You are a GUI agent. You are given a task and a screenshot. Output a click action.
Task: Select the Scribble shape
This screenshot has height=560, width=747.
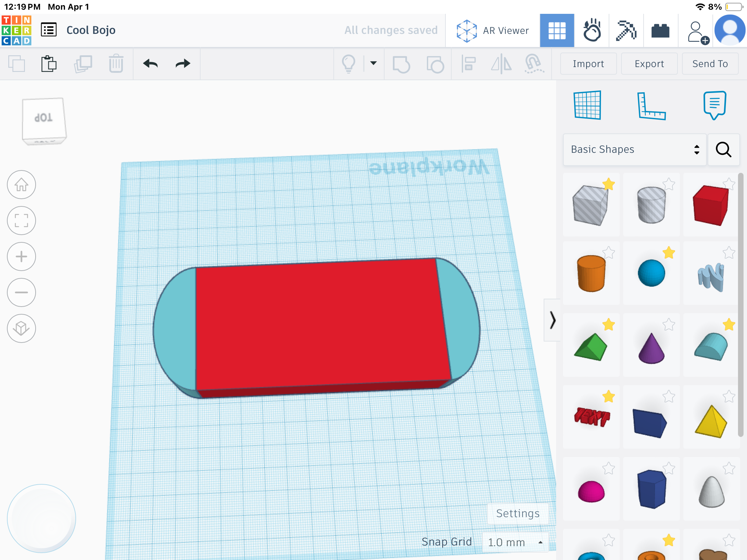pyautogui.click(x=711, y=277)
